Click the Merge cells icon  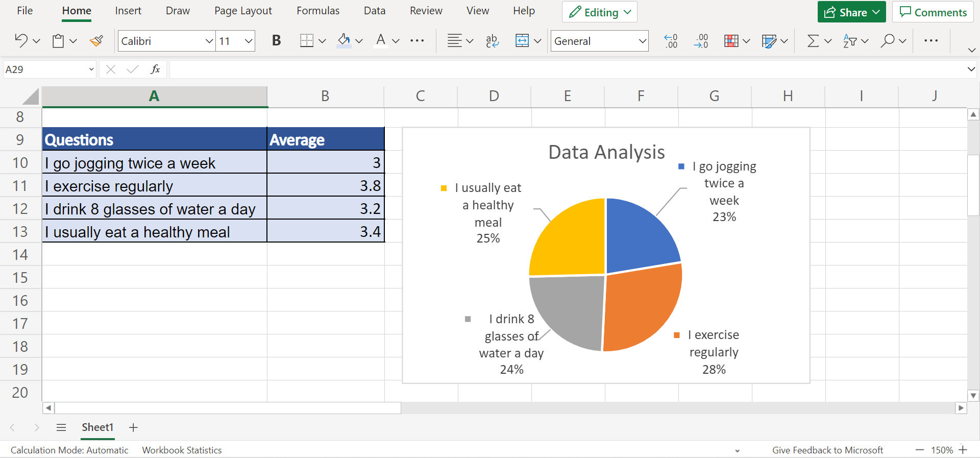click(x=522, y=41)
